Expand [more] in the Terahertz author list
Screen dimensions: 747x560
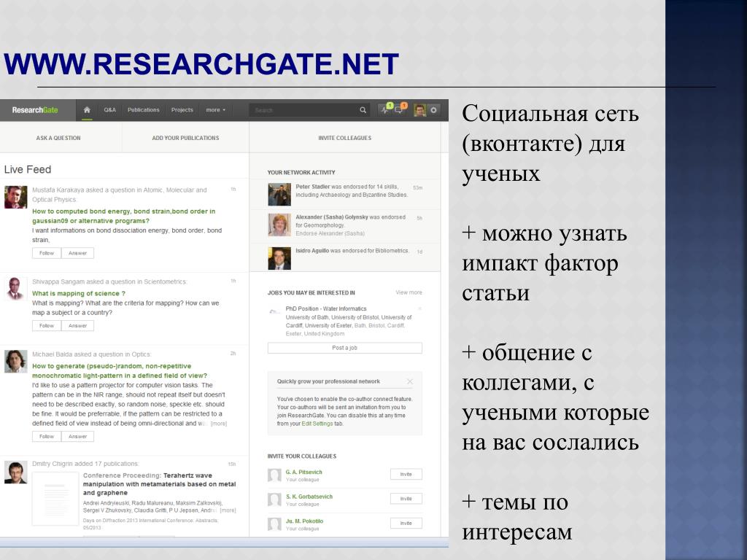point(228,510)
